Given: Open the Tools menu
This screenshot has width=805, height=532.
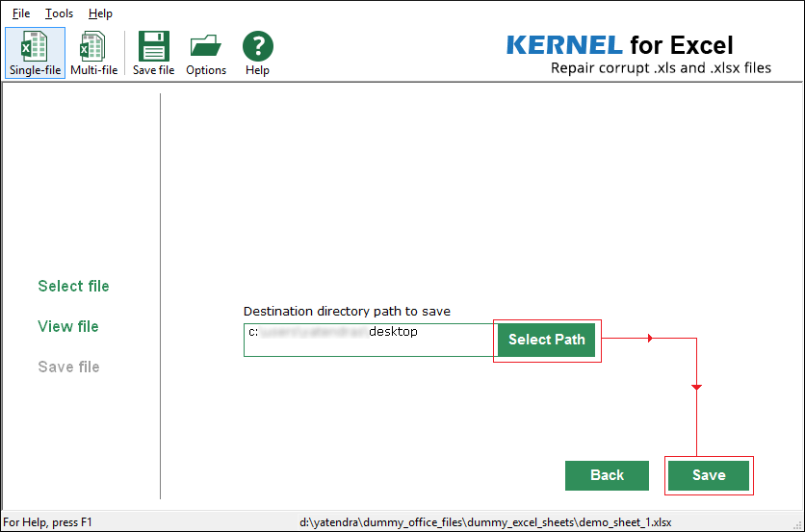Looking at the screenshot, I should coord(59,13).
